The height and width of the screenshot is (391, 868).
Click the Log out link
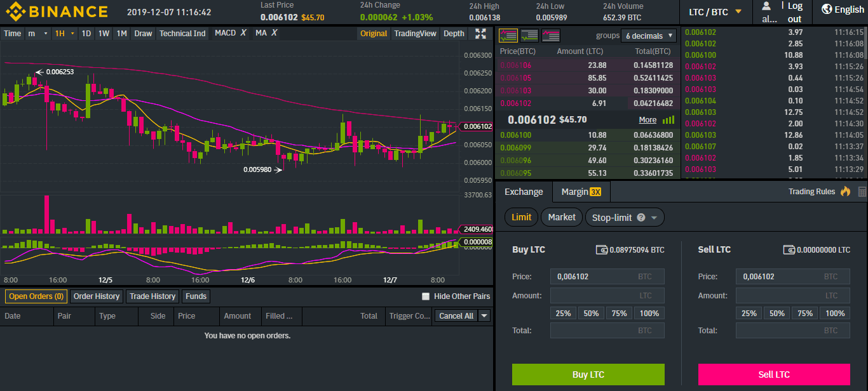[x=795, y=12]
